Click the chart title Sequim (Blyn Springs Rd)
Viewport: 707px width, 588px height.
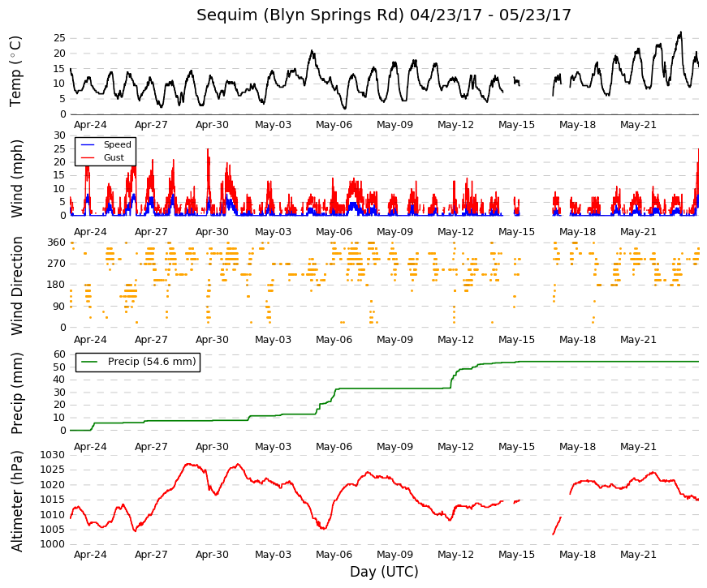(x=300, y=15)
